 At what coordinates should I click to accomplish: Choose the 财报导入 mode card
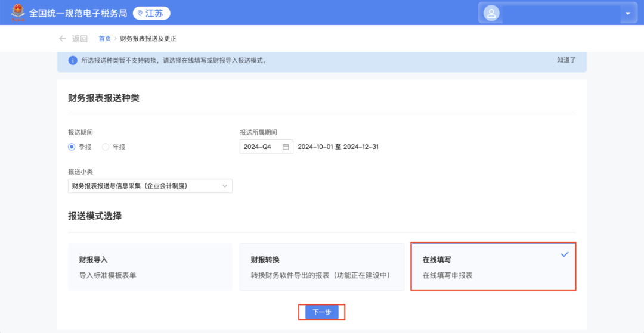[x=150, y=267]
